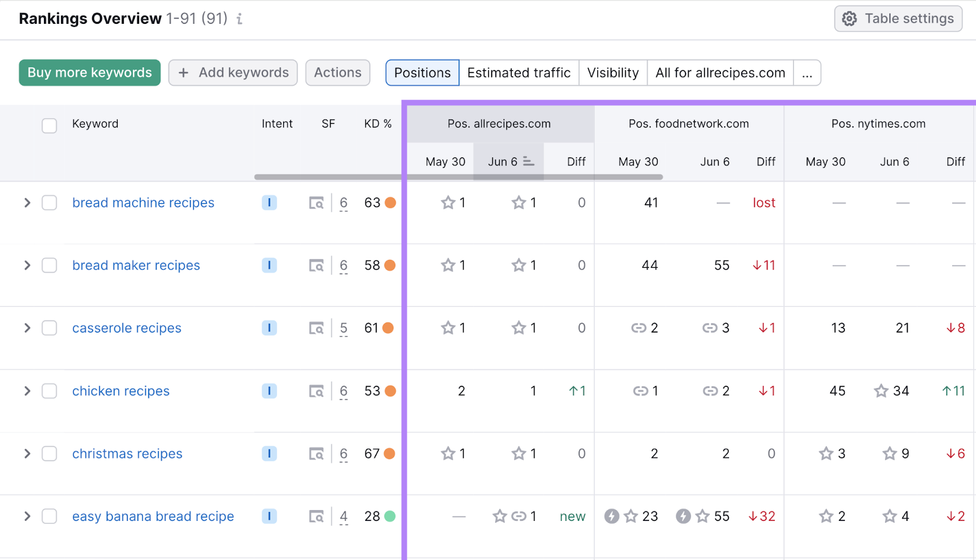The image size is (976, 560).
Task: Check the casserole recipes row checkbox
Action: coord(49,328)
